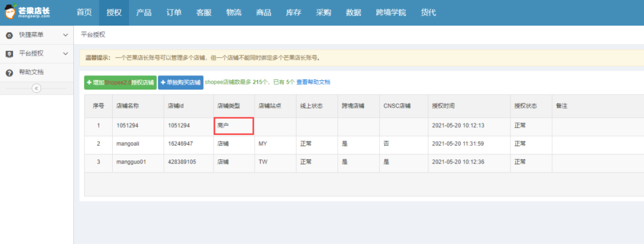The height and width of the screenshot is (244, 644).
Task: Open 帮助文档 in the sidebar
Action: point(31,73)
